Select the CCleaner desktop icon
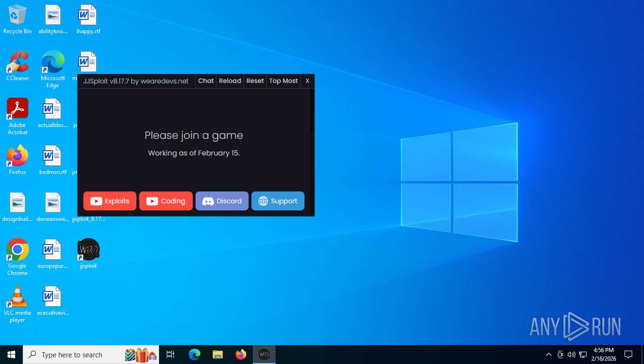 point(18,66)
